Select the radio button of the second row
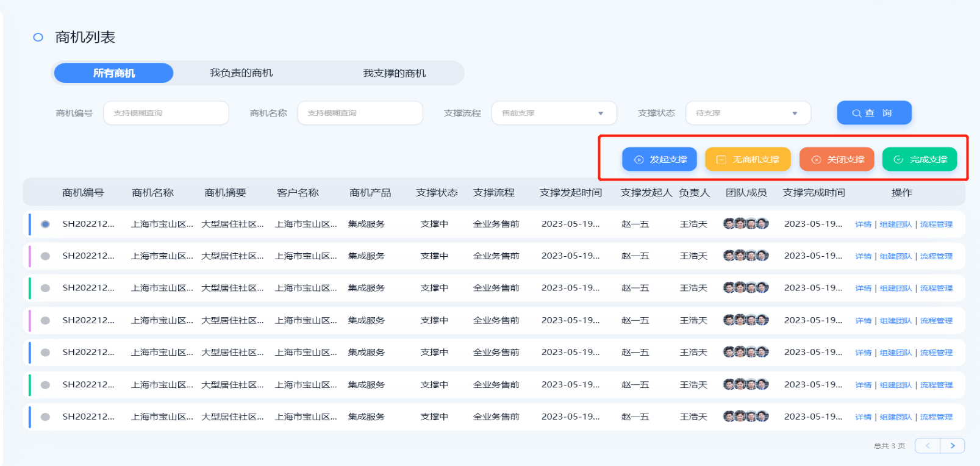This screenshot has width=980, height=466. (x=45, y=256)
